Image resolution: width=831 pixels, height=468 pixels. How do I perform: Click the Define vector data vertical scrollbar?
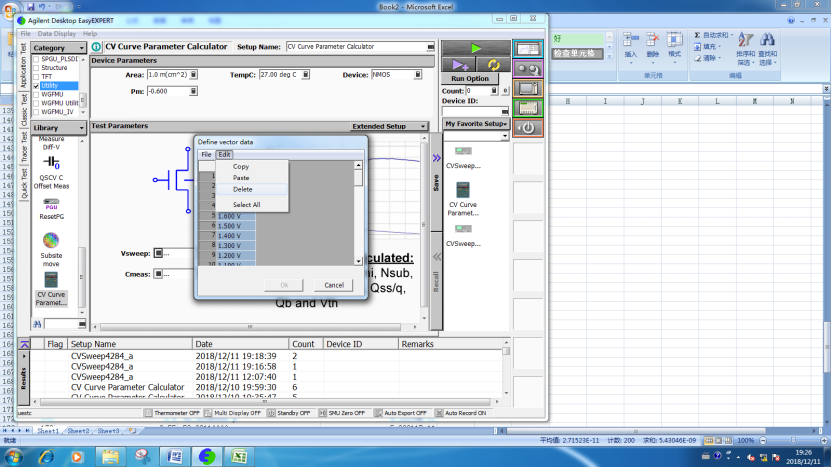click(358, 213)
